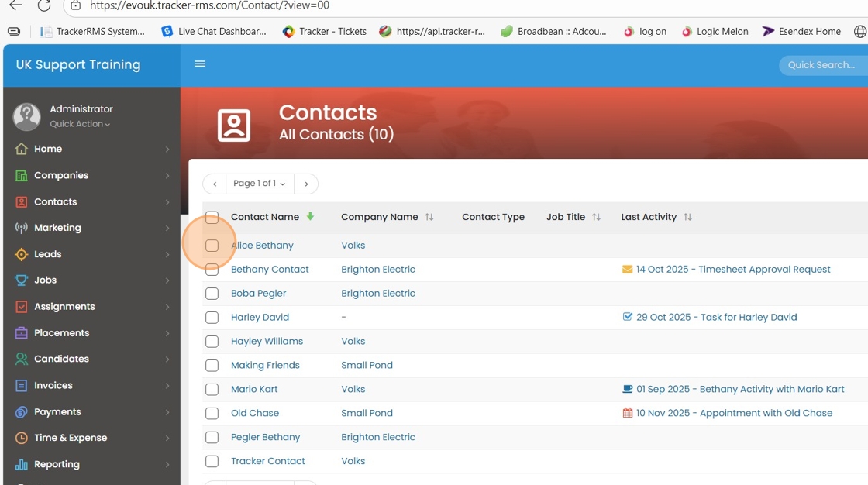This screenshot has height=485, width=868.
Task: Sort by Company Name arrows
Action: (x=429, y=217)
